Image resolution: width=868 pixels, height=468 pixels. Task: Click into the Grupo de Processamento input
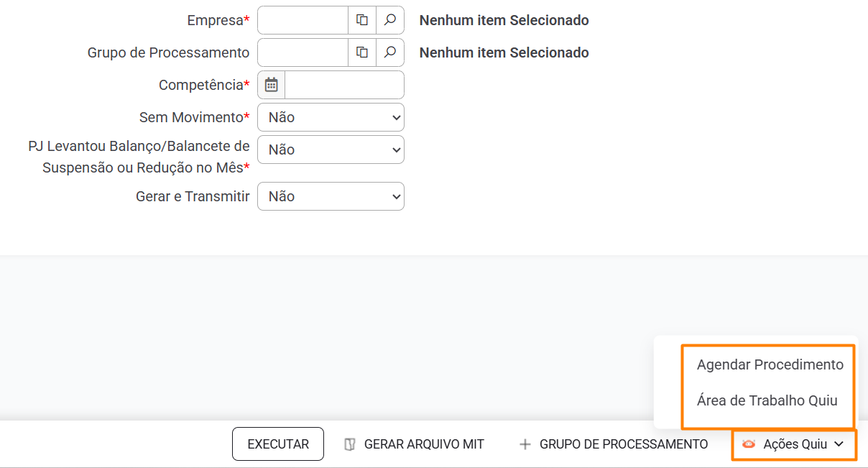(x=303, y=52)
